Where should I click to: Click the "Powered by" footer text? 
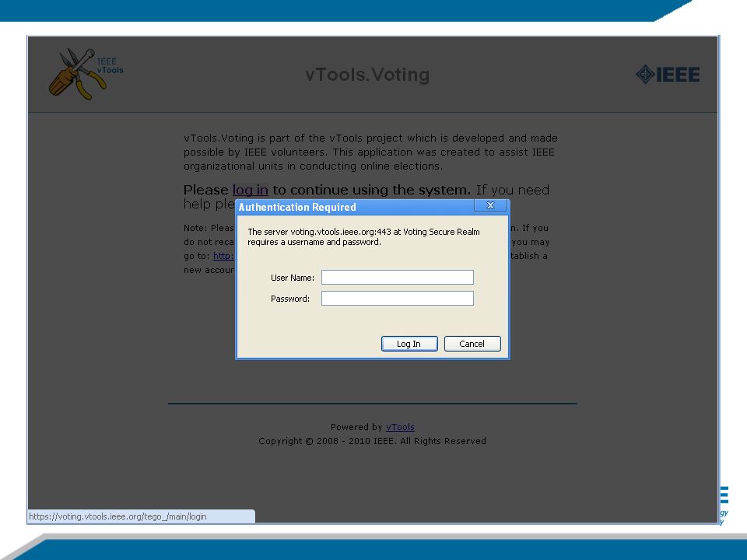click(x=357, y=427)
